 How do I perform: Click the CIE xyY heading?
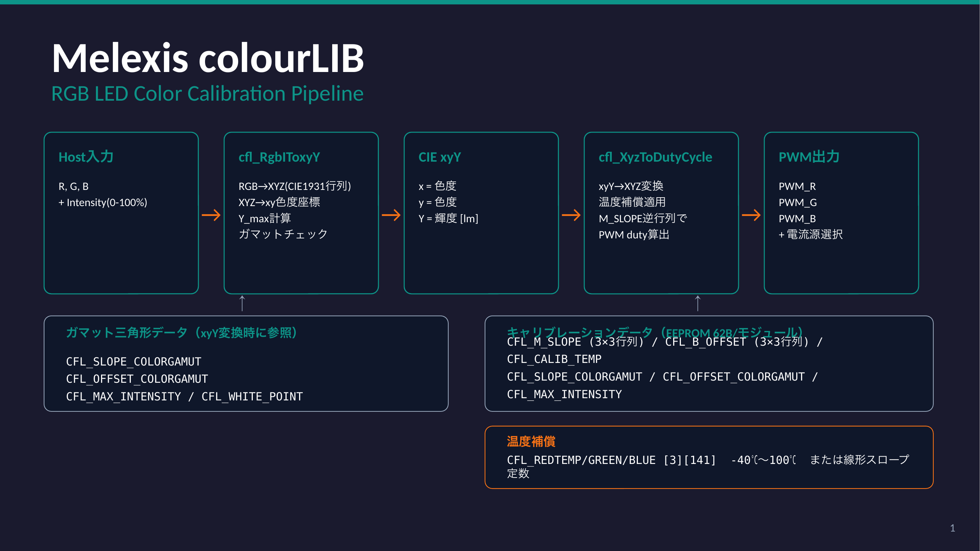[439, 157]
